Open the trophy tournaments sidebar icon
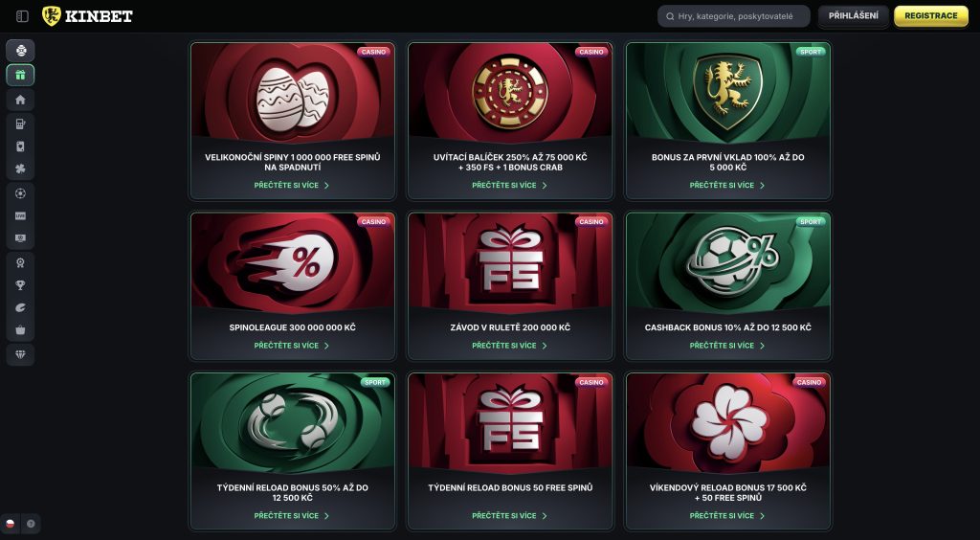980x540 pixels. coord(20,285)
